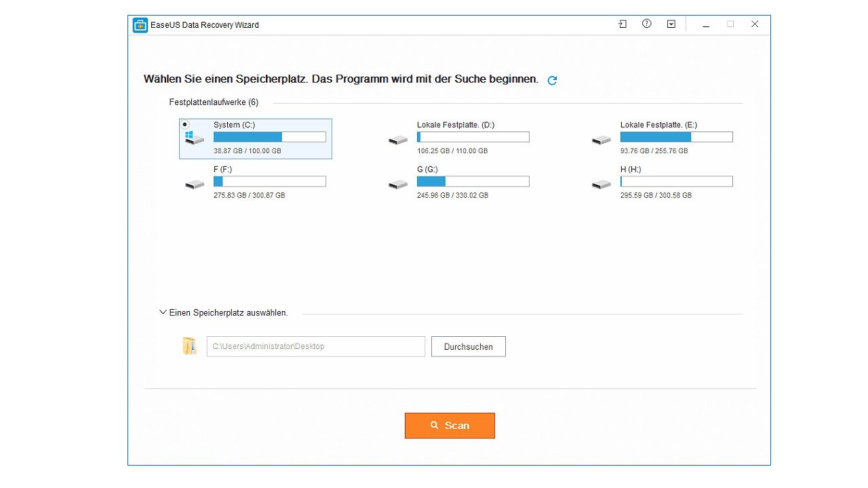Minimize the Data Recovery Wizard window

pyautogui.click(x=706, y=24)
